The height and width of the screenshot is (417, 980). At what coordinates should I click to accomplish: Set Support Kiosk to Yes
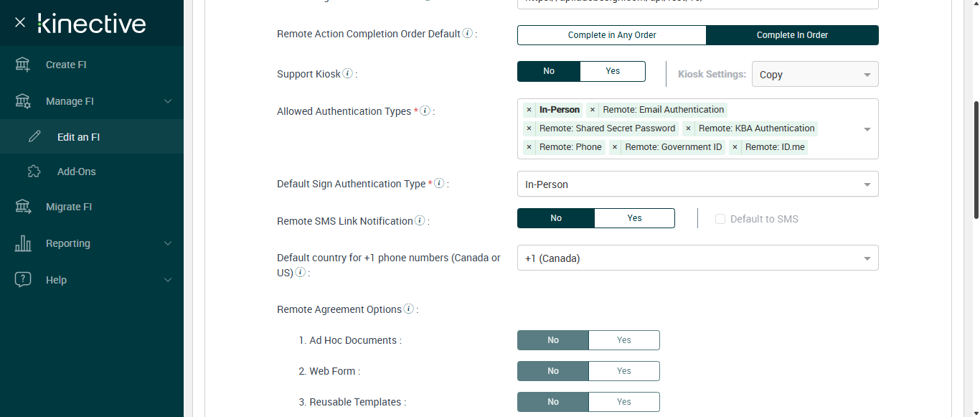pos(612,71)
